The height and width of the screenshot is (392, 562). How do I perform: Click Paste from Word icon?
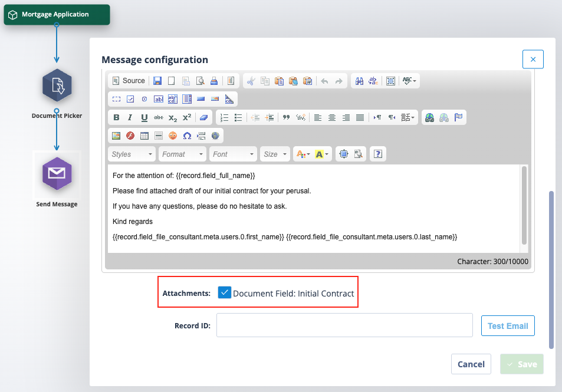(x=307, y=81)
